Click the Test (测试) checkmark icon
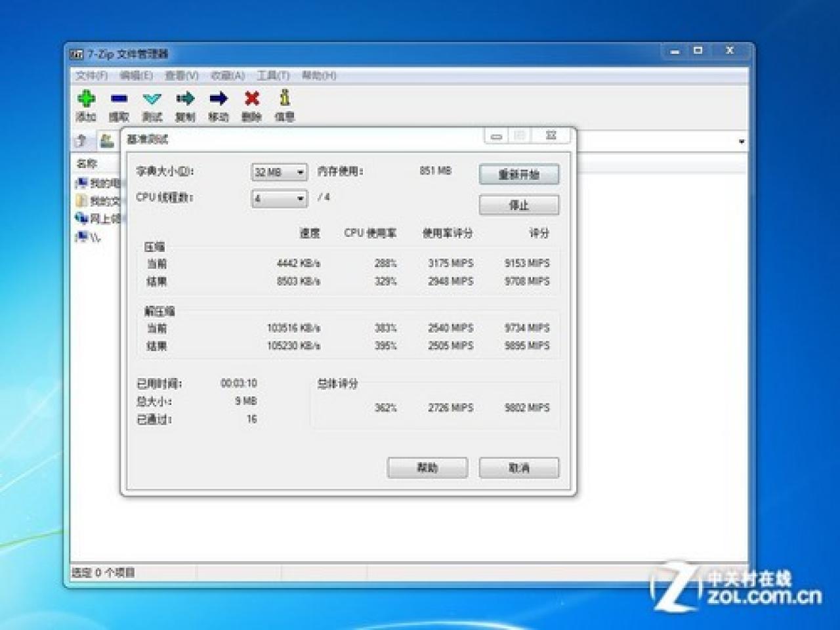The width and height of the screenshot is (840, 630). pos(152,99)
